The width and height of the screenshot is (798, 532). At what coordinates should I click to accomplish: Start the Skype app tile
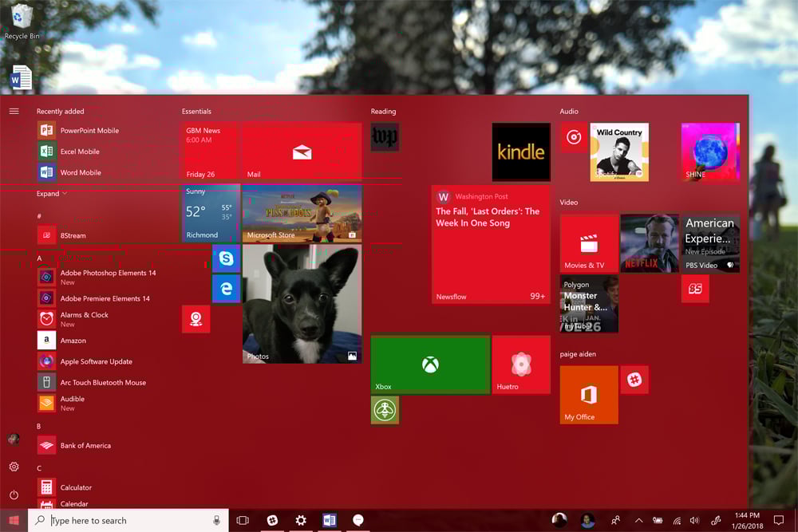pyautogui.click(x=227, y=258)
